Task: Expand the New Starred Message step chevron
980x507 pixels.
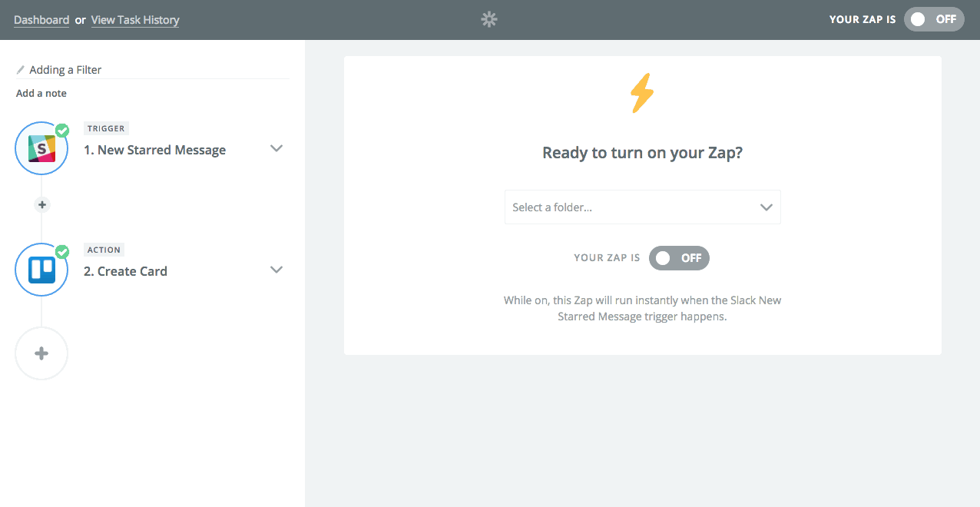Action: 277,148
